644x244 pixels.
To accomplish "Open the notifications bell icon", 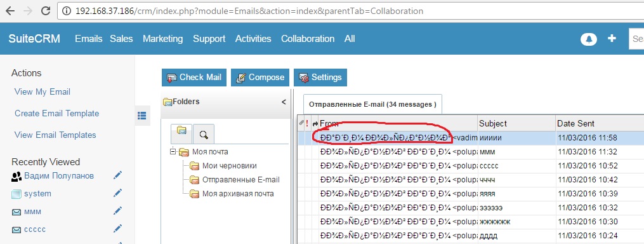I will click(x=589, y=39).
